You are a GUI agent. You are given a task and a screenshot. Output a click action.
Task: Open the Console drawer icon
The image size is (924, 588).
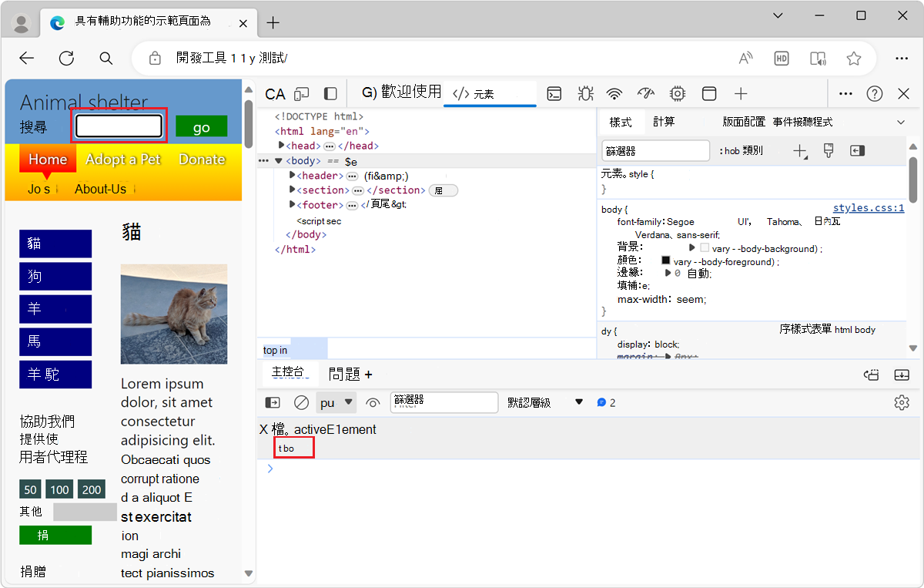coord(554,93)
